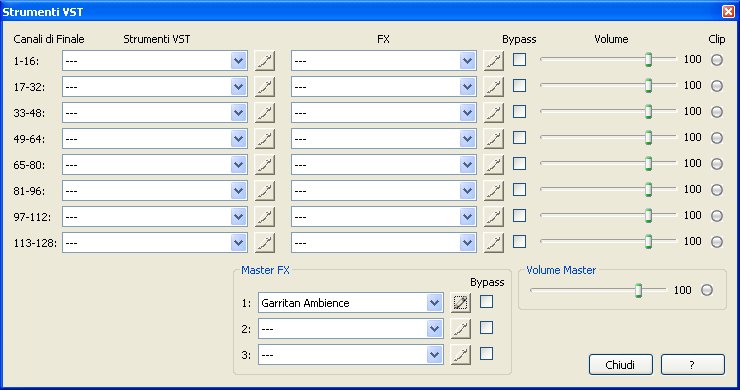Edit the VST instrument for channels 1-16

[x=265, y=61]
